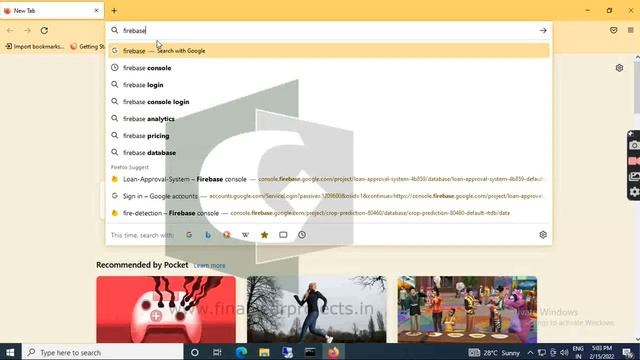Viewport: 640px width, 360px height.
Task: Select 'firebase console login' suggestion
Action: coord(329,102)
